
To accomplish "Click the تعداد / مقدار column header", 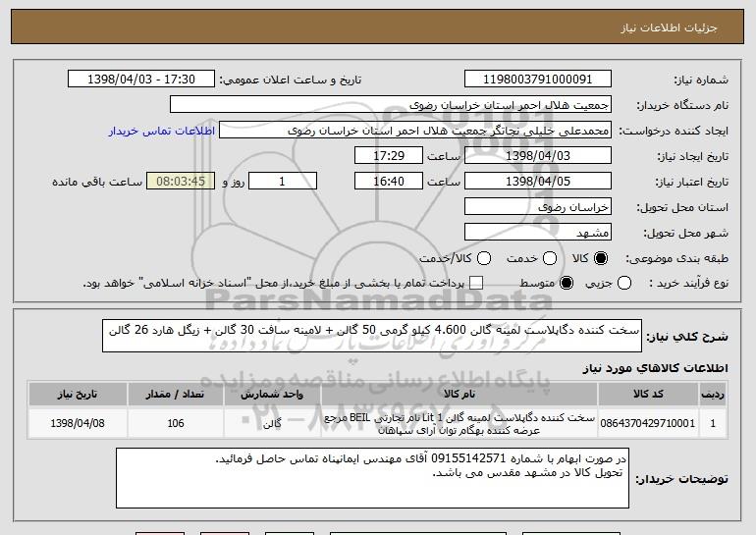I will pos(176,395).
